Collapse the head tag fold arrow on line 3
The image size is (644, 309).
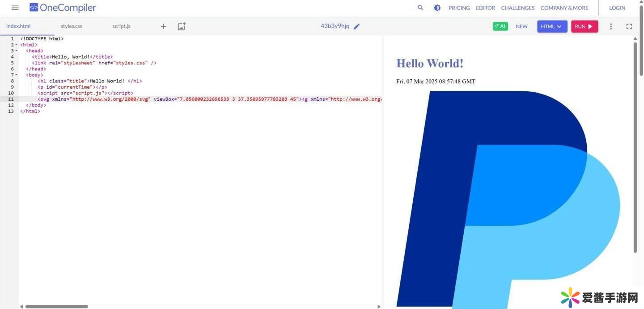17,51
